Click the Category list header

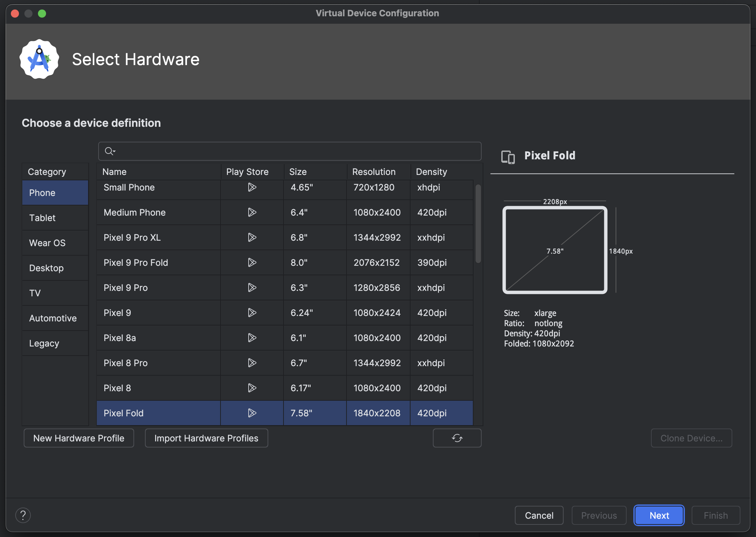click(x=55, y=172)
